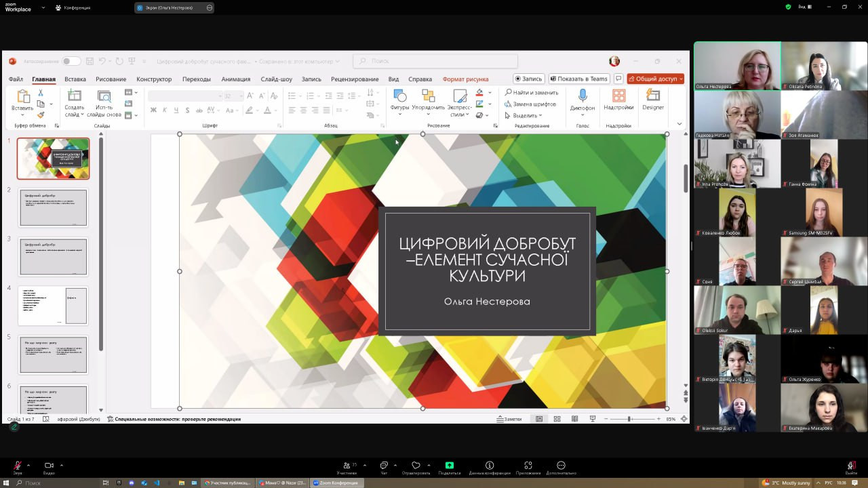Open the Insert (Вставка) ribbon tab
The width and height of the screenshot is (868, 488).
75,79
